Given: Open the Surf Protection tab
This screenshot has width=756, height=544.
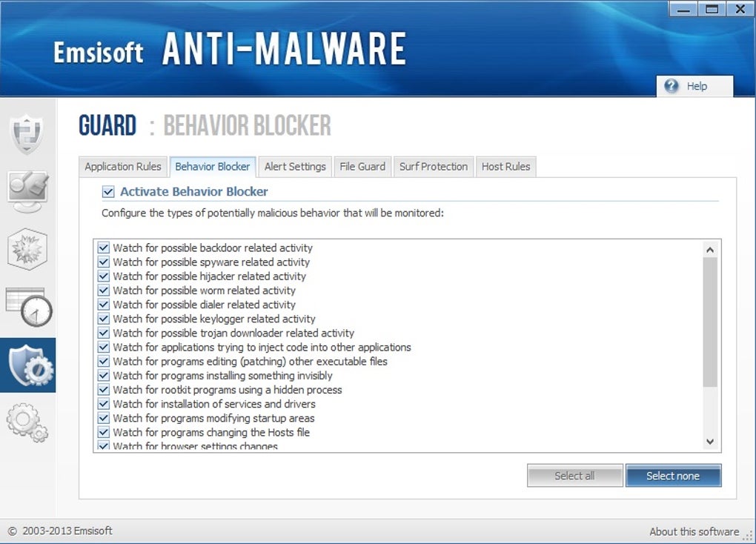Looking at the screenshot, I should (434, 167).
